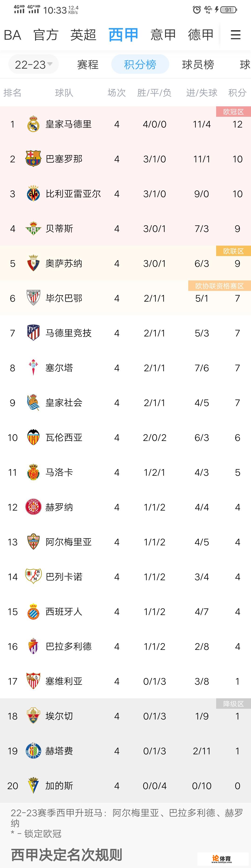Select the 积分榜 standings pill

140,64
